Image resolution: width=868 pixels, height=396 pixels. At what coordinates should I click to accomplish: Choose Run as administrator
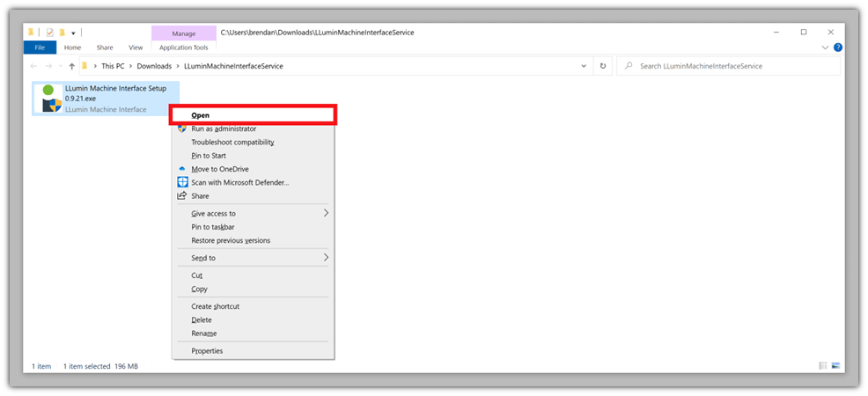pyautogui.click(x=224, y=128)
